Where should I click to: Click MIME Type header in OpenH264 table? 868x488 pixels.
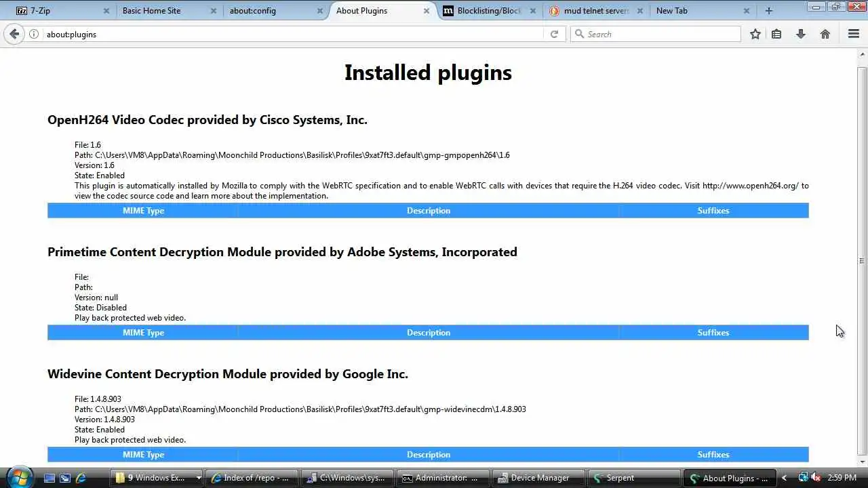tap(143, 211)
